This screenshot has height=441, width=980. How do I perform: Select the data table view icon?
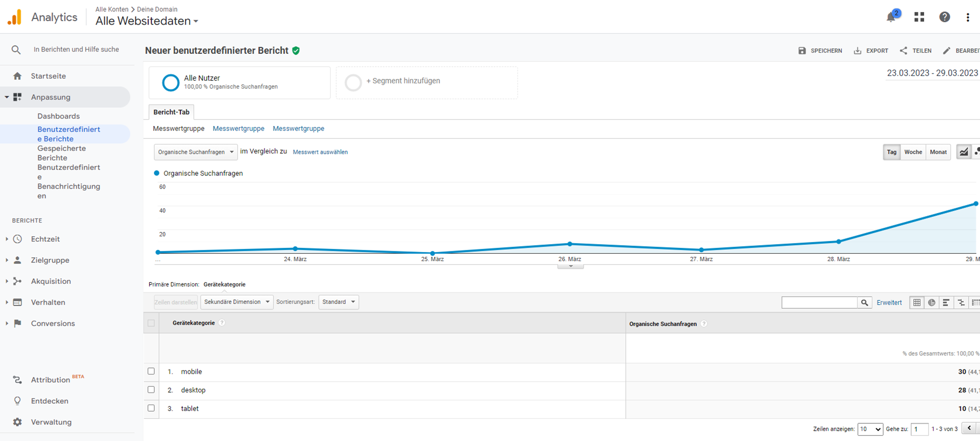pos(917,303)
